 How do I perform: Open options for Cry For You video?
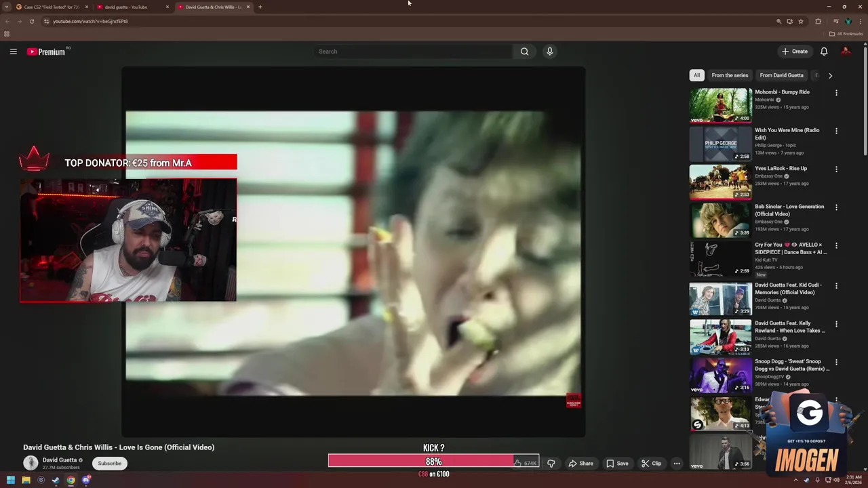pyautogui.click(x=836, y=246)
